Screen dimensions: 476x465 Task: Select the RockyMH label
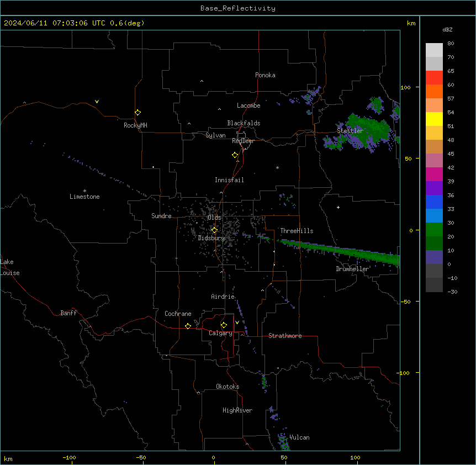pos(135,125)
